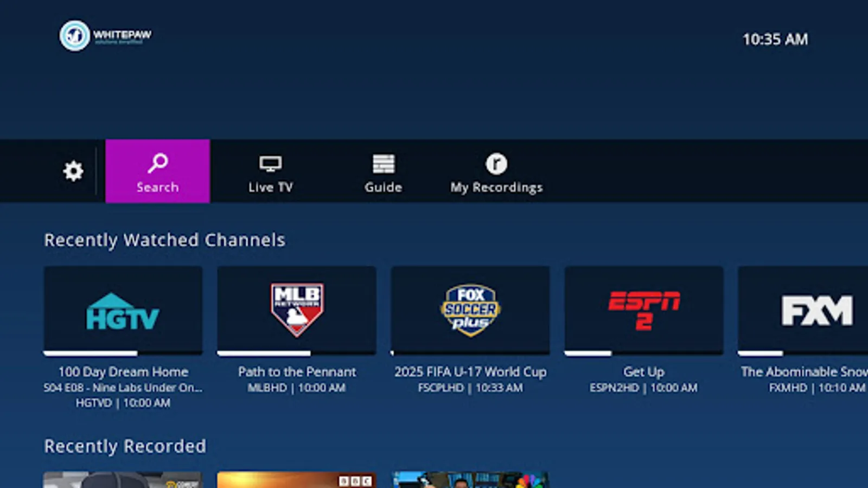Click the FXM progress bar
Image resolution: width=868 pixels, height=488 pixels.
803,354
